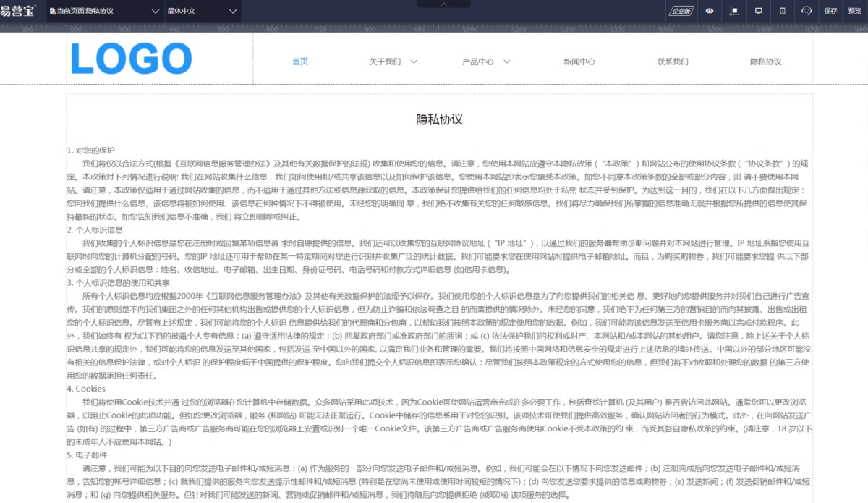The height and width of the screenshot is (503, 868).
Task: Click the 预览 preview button
Action: click(854, 11)
